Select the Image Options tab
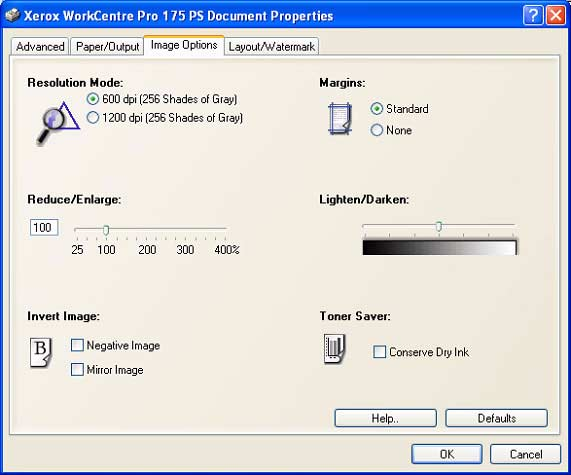 coord(184,45)
